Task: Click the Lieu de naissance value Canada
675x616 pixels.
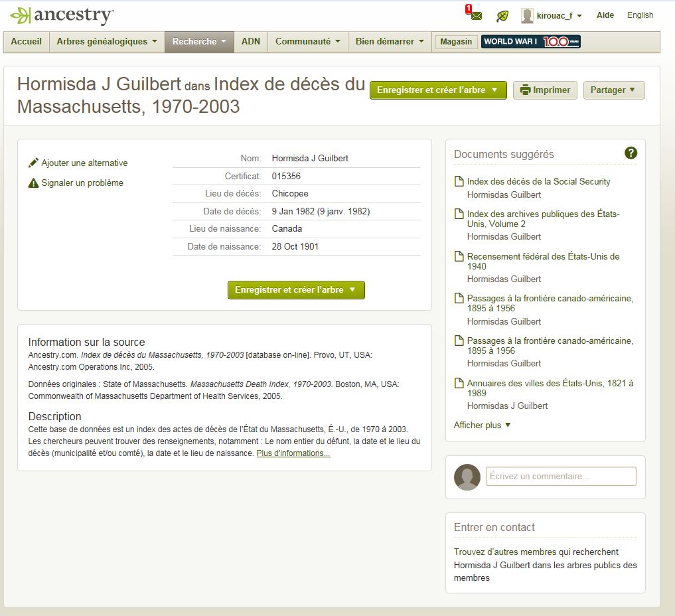Action: pyautogui.click(x=287, y=228)
